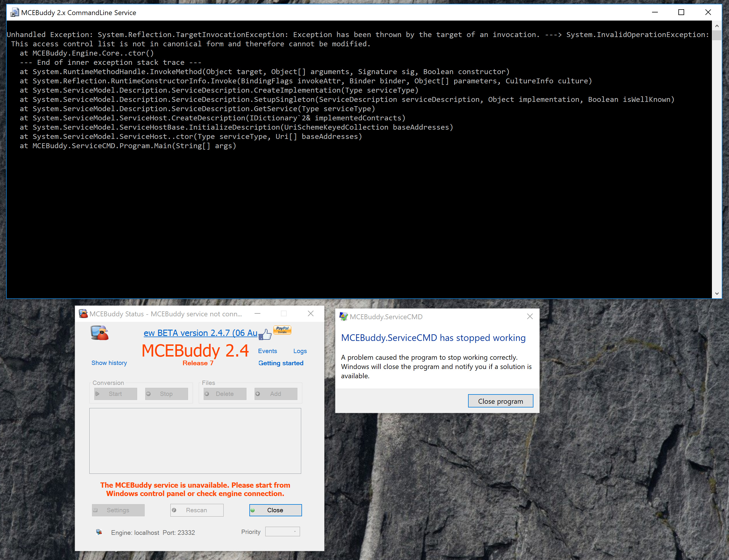Viewport: 729px width, 560px height.
Task: Click the MCEBuddy logo icon
Action: click(x=100, y=333)
